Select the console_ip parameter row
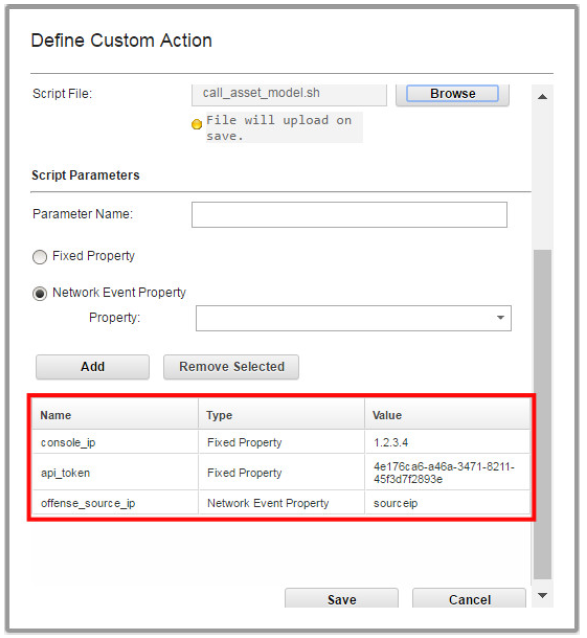Screen dimensions: 587x638 (x=281, y=442)
